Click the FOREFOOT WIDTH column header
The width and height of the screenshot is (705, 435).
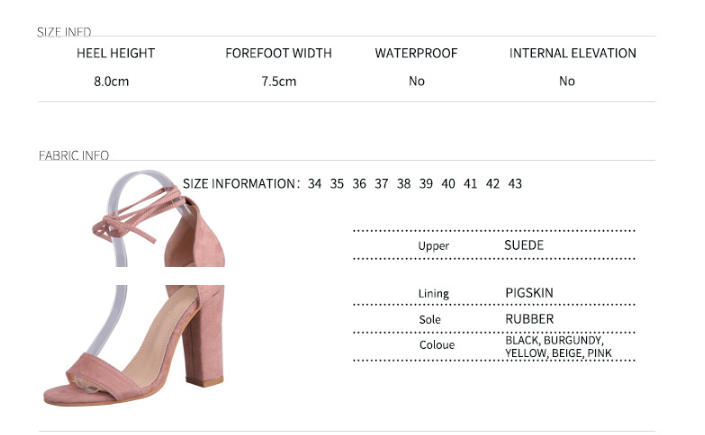coord(278,53)
